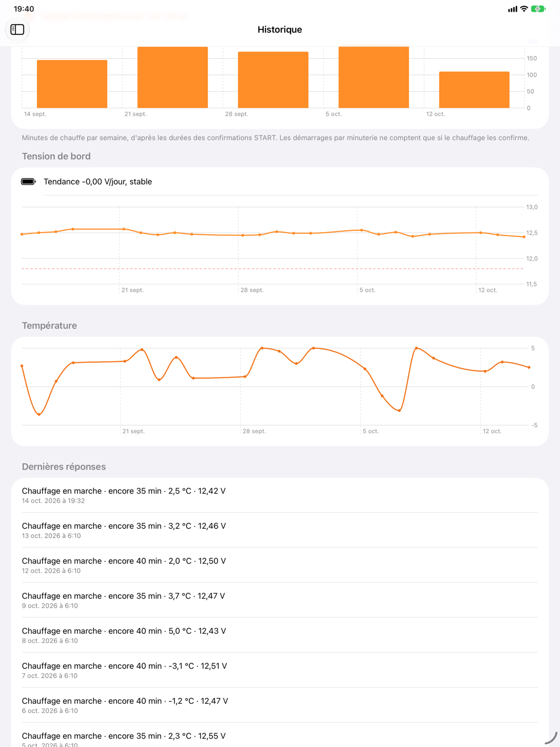Open the 8 oct. 2026 response row

[280, 635]
